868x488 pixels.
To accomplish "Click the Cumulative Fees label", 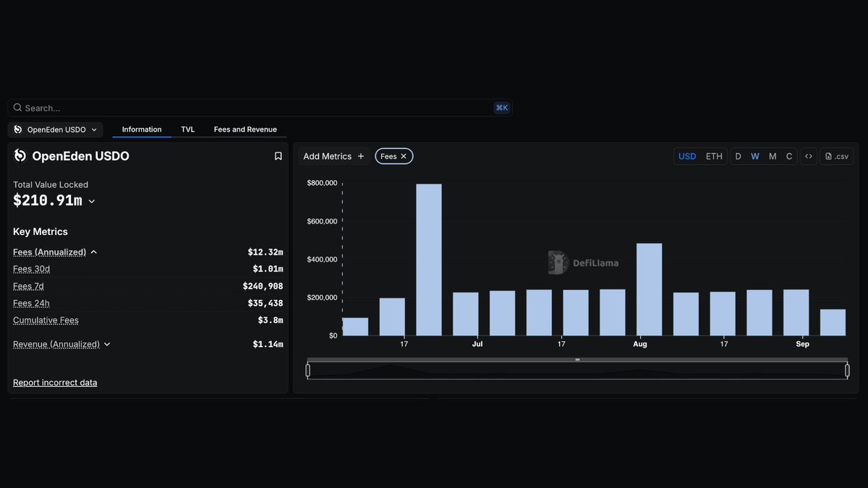I will tap(46, 320).
